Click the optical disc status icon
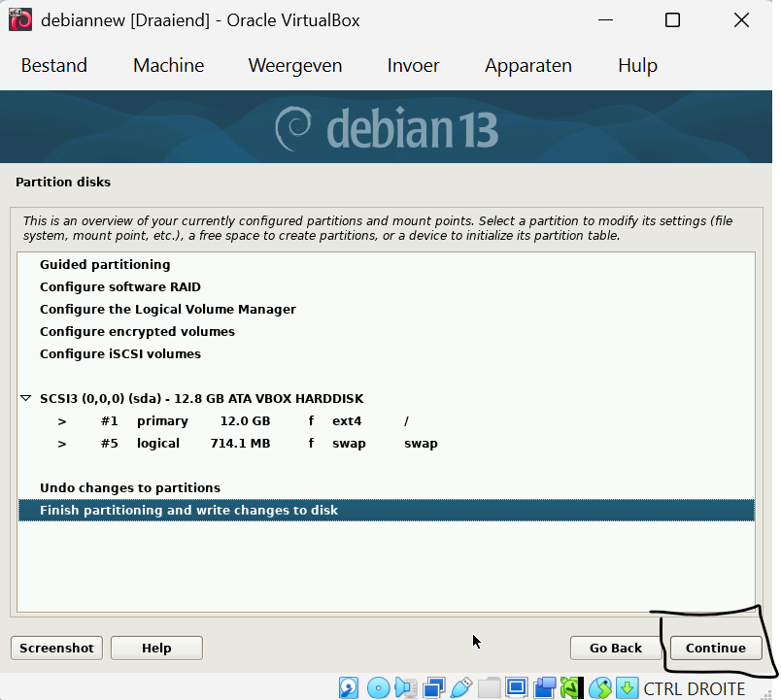Screen dimensions: 781x700 point(378,688)
